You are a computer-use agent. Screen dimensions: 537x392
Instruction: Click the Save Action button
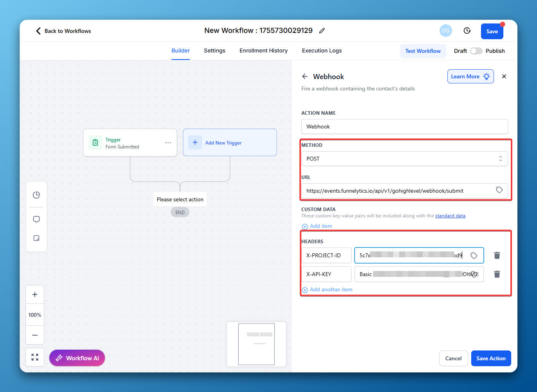[x=491, y=358]
